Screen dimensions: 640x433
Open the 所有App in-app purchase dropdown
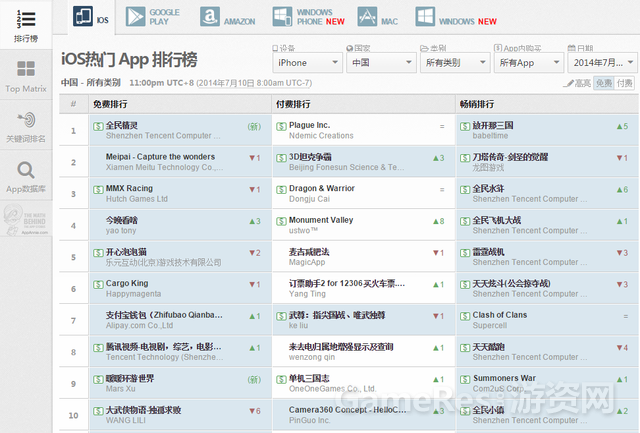pyautogui.click(x=529, y=63)
